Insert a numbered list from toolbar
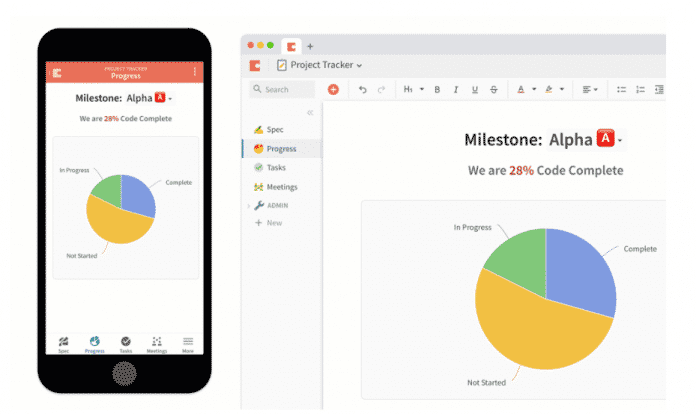 click(640, 89)
